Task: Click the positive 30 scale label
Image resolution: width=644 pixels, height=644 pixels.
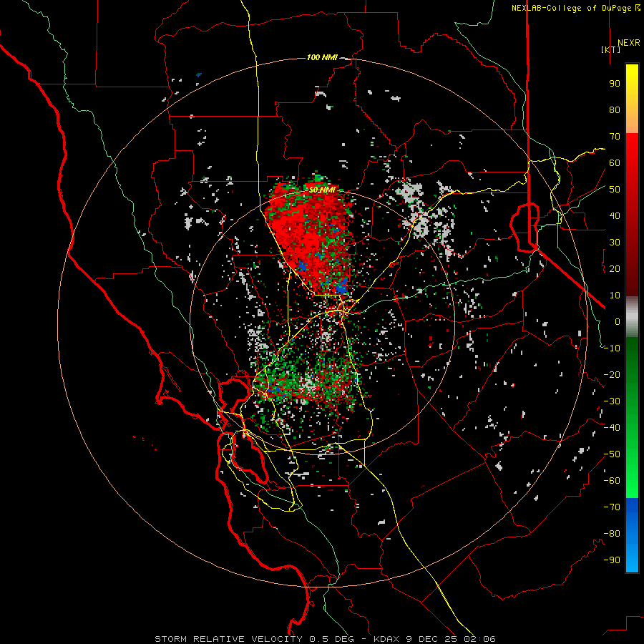Action: coord(615,243)
